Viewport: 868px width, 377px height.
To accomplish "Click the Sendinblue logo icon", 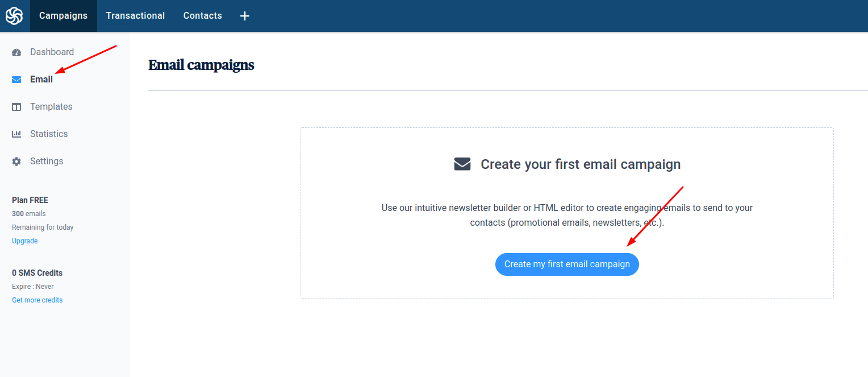I will click(14, 15).
